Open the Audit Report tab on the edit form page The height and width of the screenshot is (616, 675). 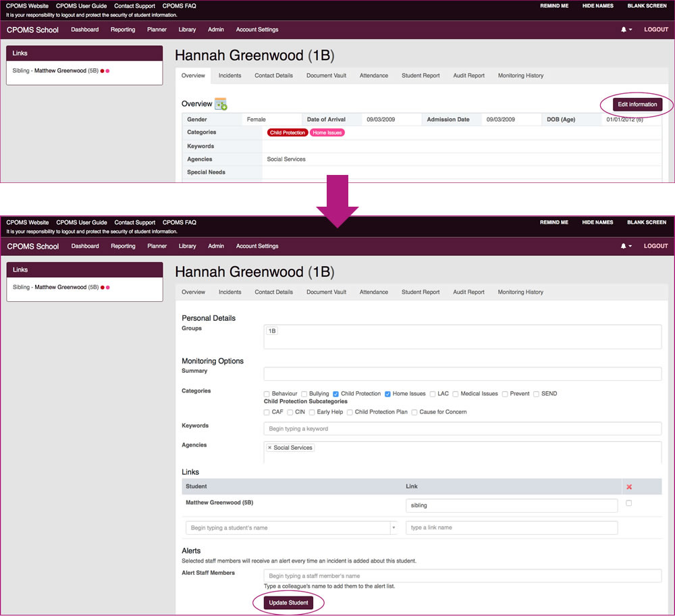pyautogui.click(x=469, y=292)
